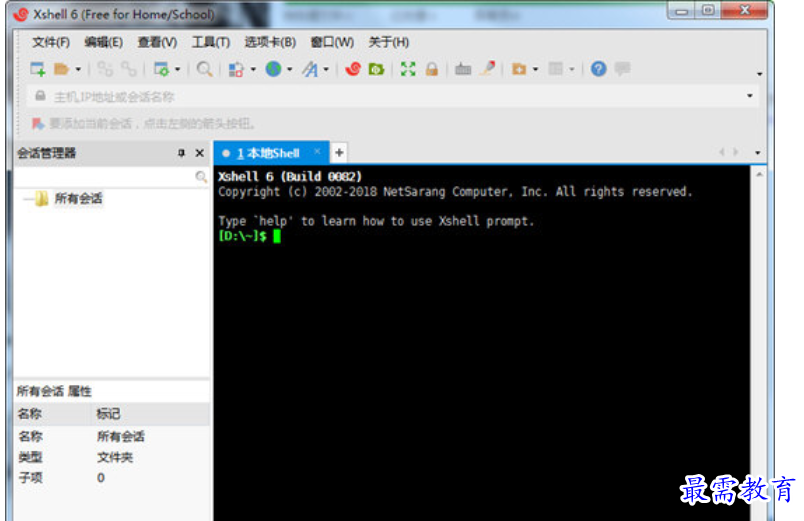This screenshot has height=521, width=804.
Task: Open the 选项卡(B) menu
Action: pos(270,42)
